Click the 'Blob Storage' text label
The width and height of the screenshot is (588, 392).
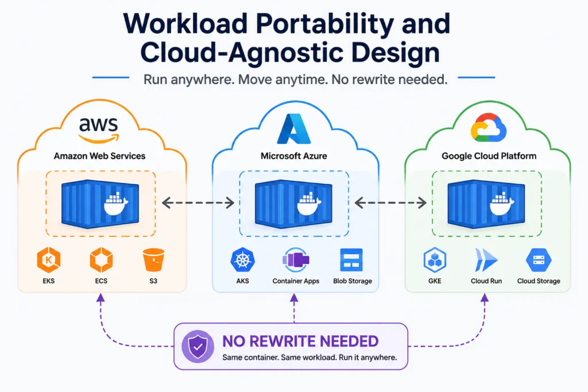[x=353, y=281]
